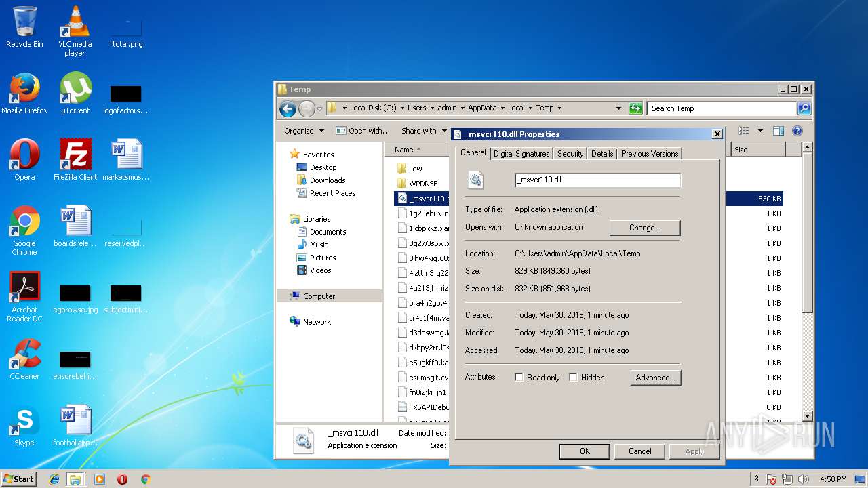Image resolution: width=868 pixels, height=488 pixels.
Task: Click the Opera icon in the taskbar
Action: tap(123, 479)
